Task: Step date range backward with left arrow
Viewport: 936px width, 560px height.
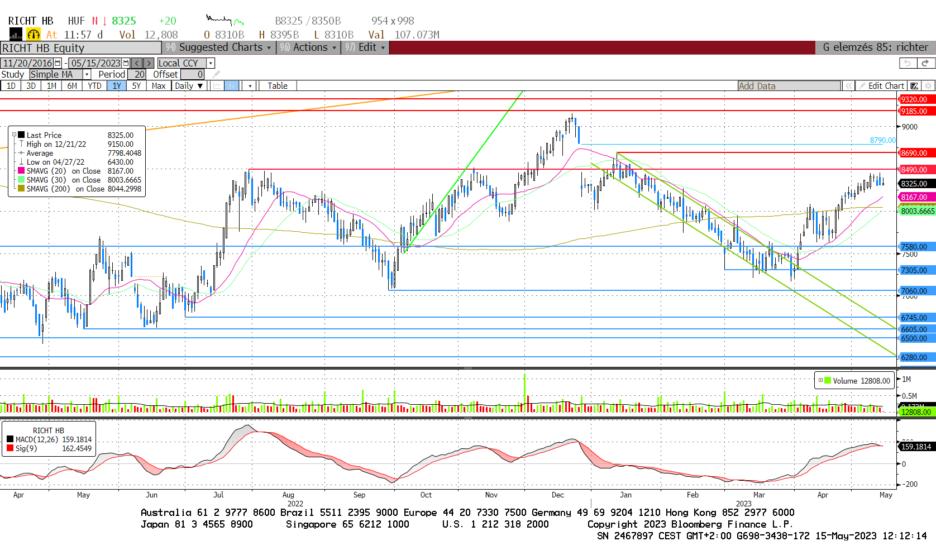Action: [x=137, y=63]
